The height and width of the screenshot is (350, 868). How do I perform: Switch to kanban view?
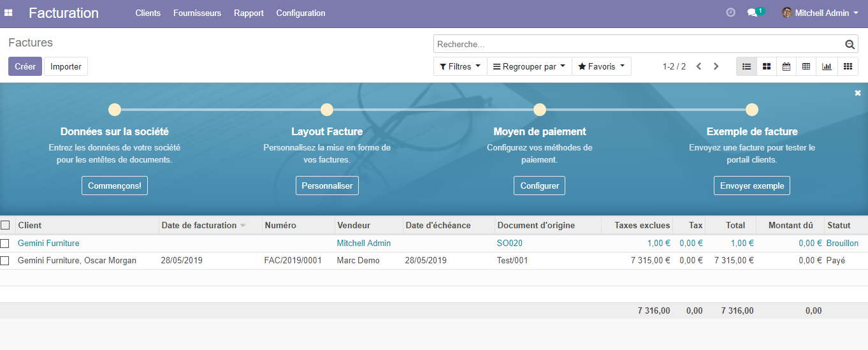pos(767,66)
